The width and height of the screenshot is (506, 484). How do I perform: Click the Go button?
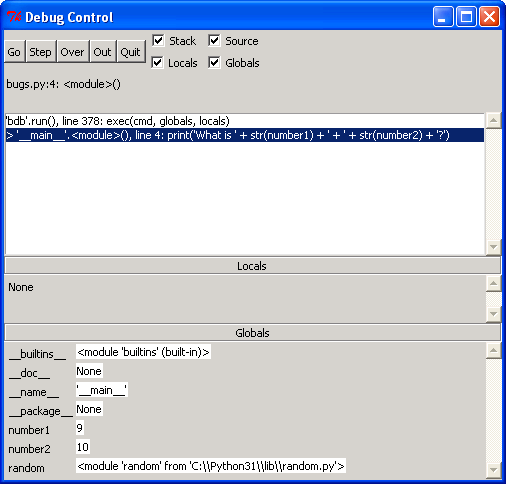click(x=14, y=52)
